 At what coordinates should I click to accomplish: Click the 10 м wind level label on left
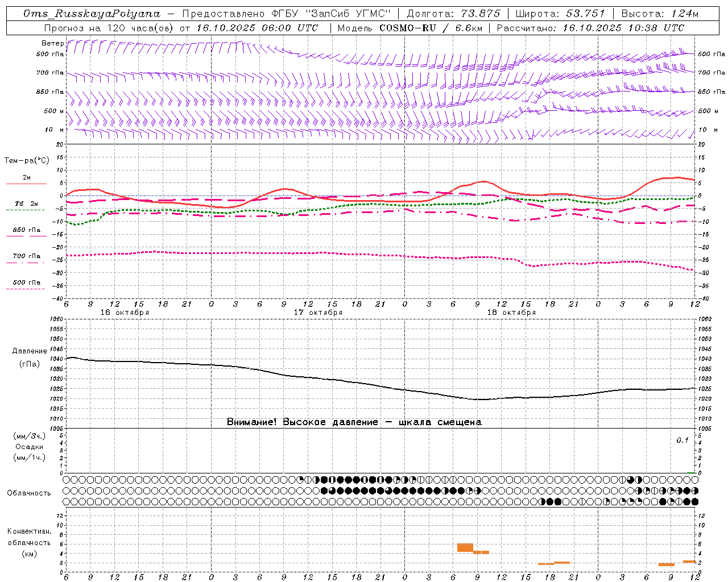[x=54, y=130]
